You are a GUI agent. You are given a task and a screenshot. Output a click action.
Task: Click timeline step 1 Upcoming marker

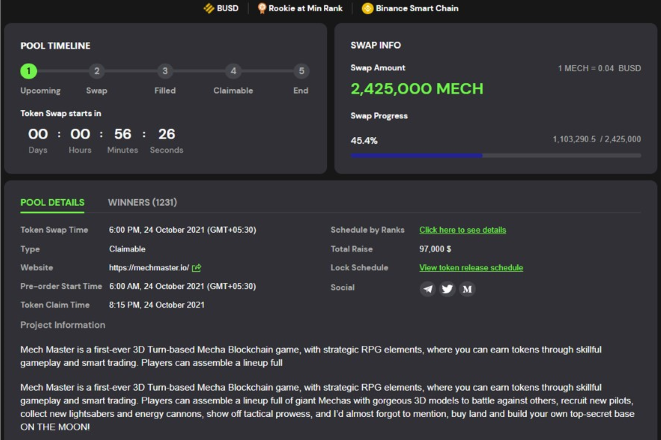tap(29, 71)
